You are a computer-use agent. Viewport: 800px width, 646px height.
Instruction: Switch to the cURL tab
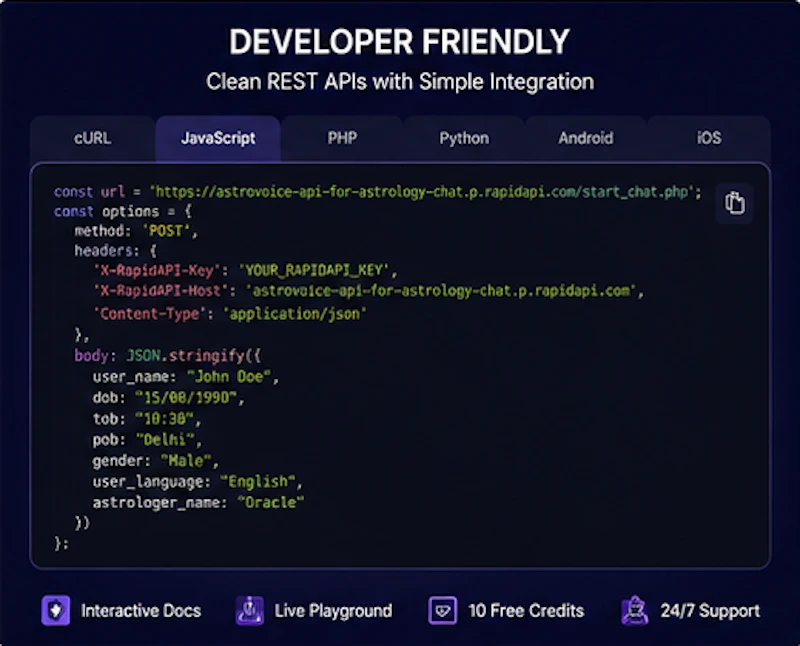click(x=92, y=138)
